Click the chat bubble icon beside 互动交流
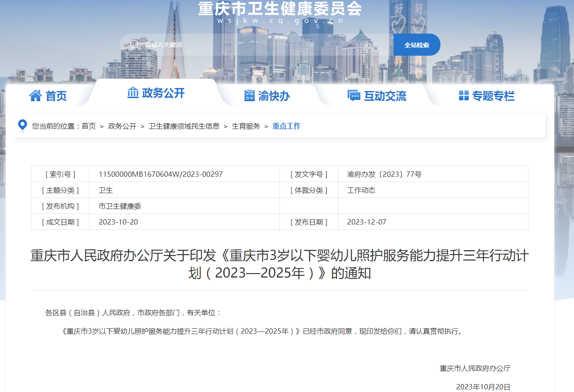This screenshot has width=574, height=392. (x=354, y=95)
